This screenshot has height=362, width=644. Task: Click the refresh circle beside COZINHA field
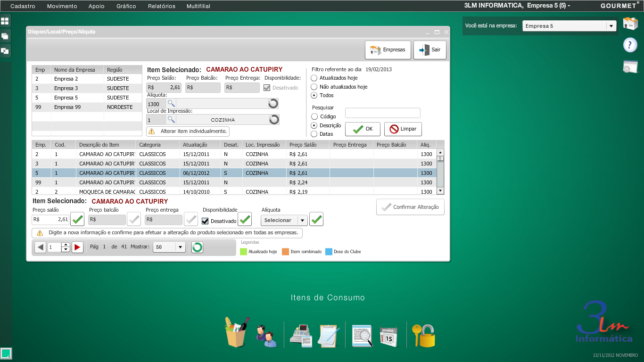[x=274, y=120]
